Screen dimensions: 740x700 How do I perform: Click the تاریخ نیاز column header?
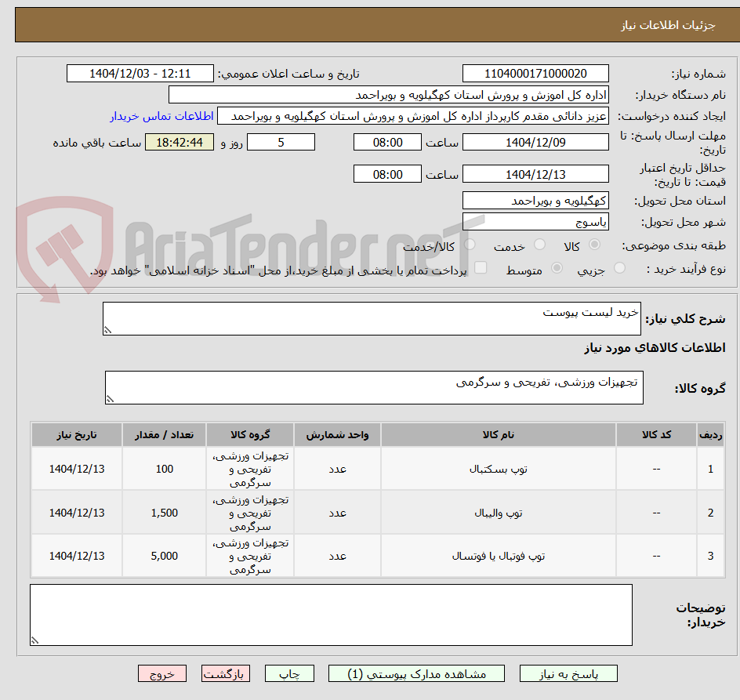pos(77,435)
